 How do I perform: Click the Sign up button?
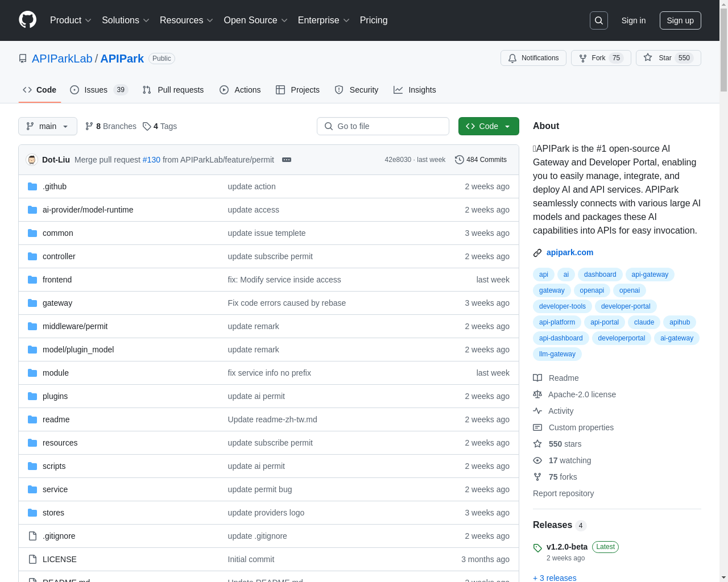coord(680,20)
